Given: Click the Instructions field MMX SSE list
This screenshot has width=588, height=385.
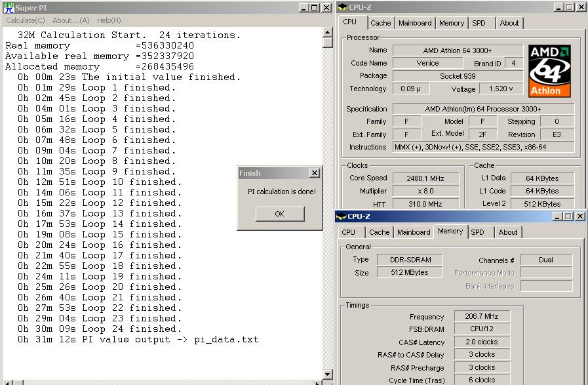Looking at the screenshot, I should (x=483, y=147).
